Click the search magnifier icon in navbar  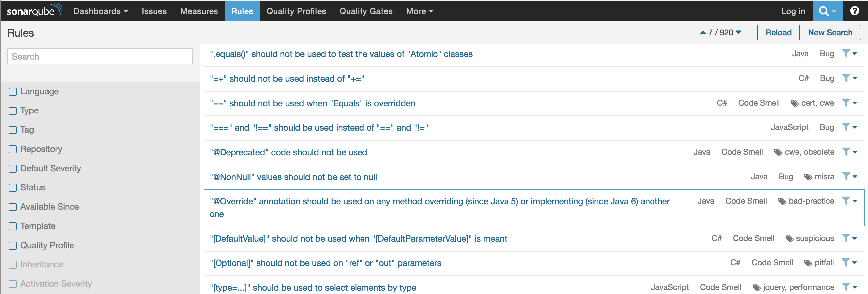tap(823, 11)
